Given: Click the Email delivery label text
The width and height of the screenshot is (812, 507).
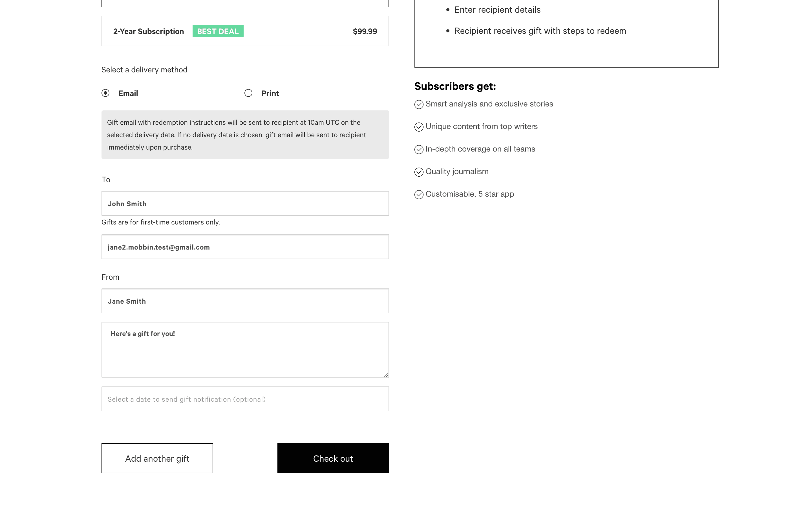Looking at the screenshot, I should tap(128, 93).
